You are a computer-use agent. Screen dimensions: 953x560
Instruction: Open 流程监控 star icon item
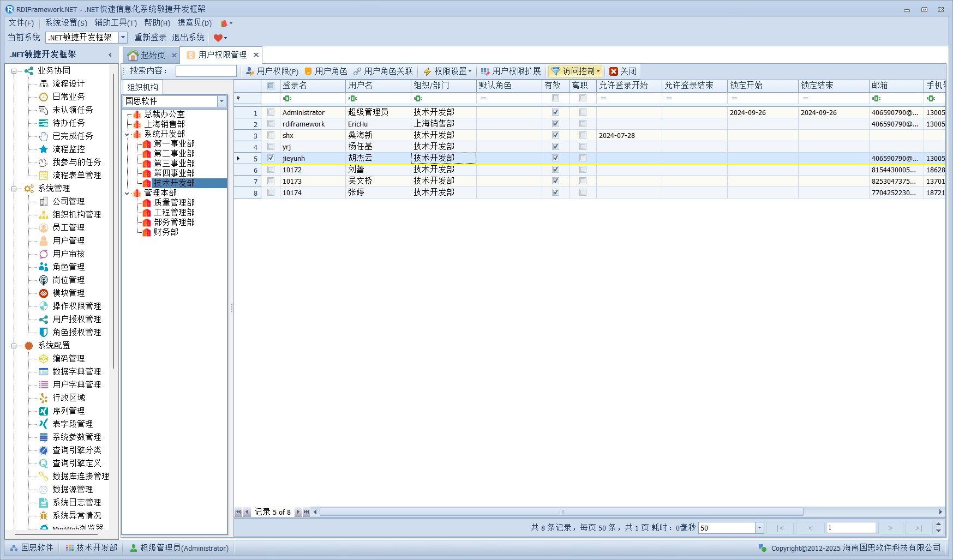[x=44, y=149]
